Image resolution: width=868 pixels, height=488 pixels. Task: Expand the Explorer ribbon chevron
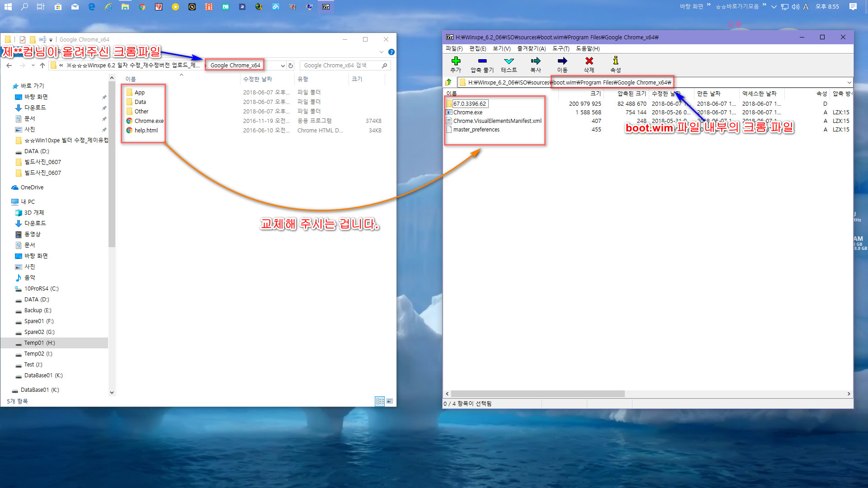pos(382,52)
